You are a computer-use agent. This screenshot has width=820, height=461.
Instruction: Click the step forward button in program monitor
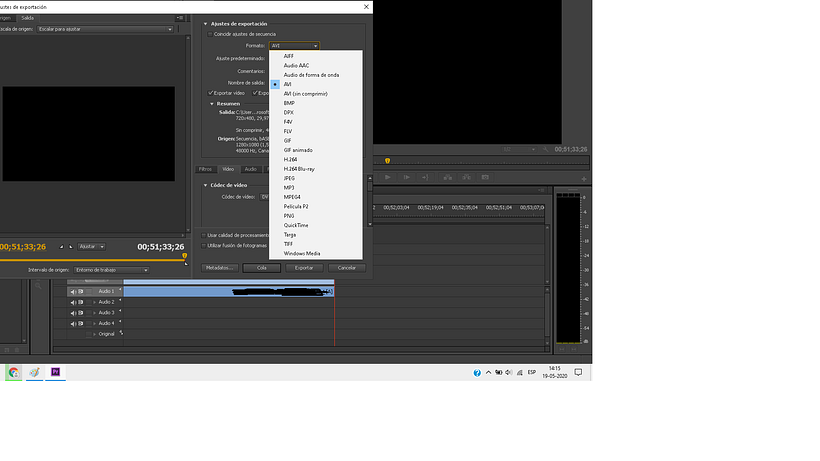pos(406,177)
